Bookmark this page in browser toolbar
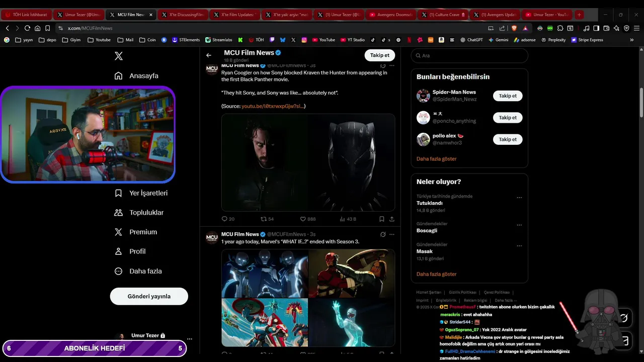This screenshot has height=362, width=644. pyautogui.click(x=47, y=28)
